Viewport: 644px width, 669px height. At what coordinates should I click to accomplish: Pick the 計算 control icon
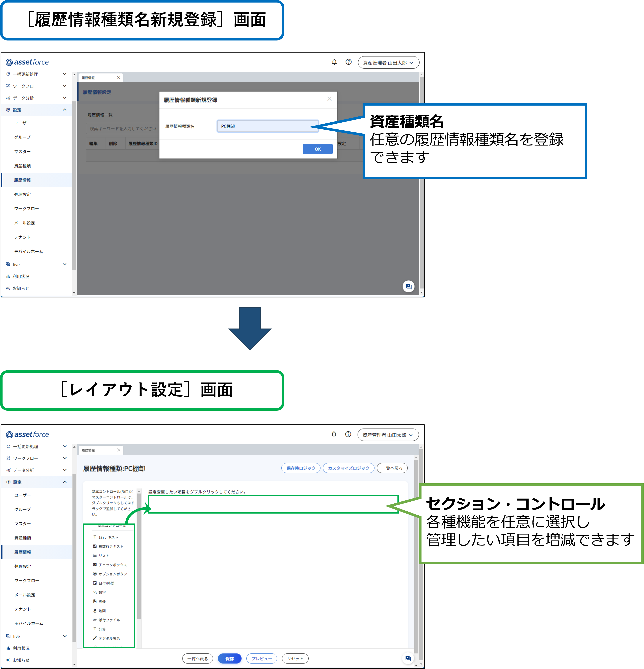(x=95, y=629)
